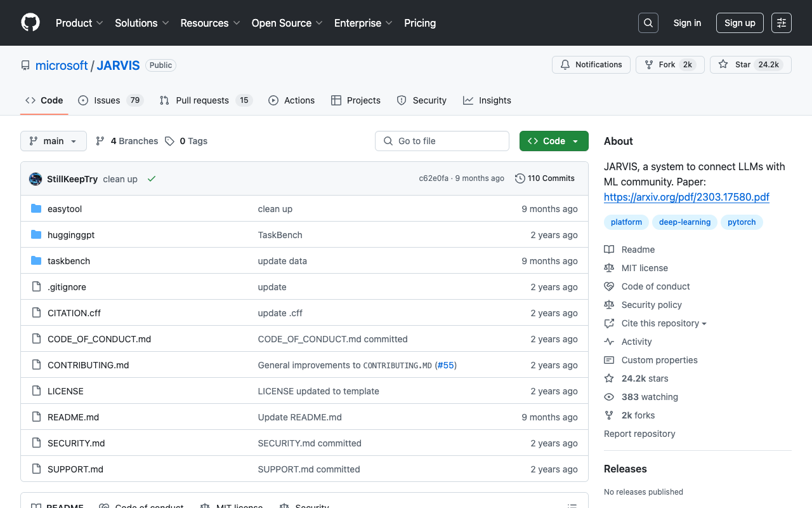This screenshot has height=508, width=812.
Task: Click the Custom properties note icon
Action: [609, 360]
